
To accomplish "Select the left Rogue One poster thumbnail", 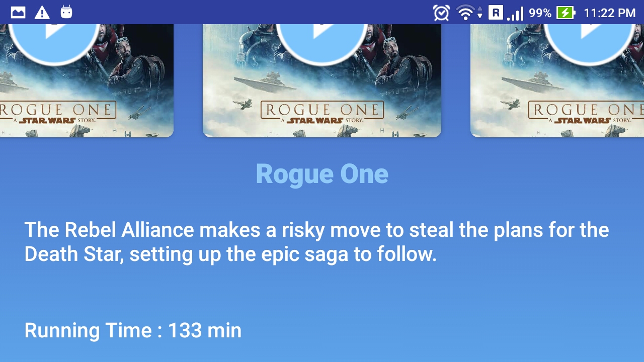I will point(87,80).
